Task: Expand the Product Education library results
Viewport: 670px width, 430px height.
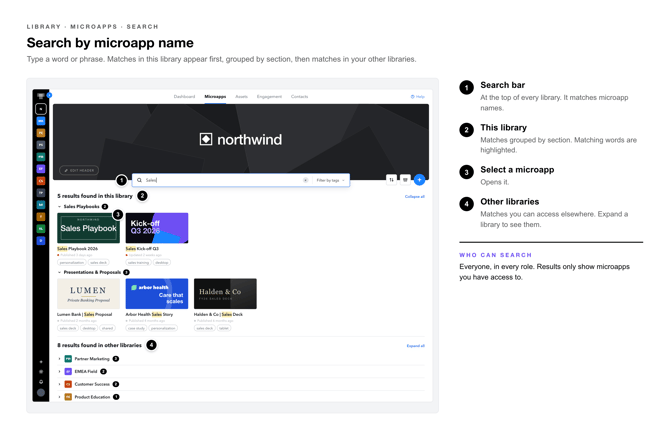Action: click(59, 397)
